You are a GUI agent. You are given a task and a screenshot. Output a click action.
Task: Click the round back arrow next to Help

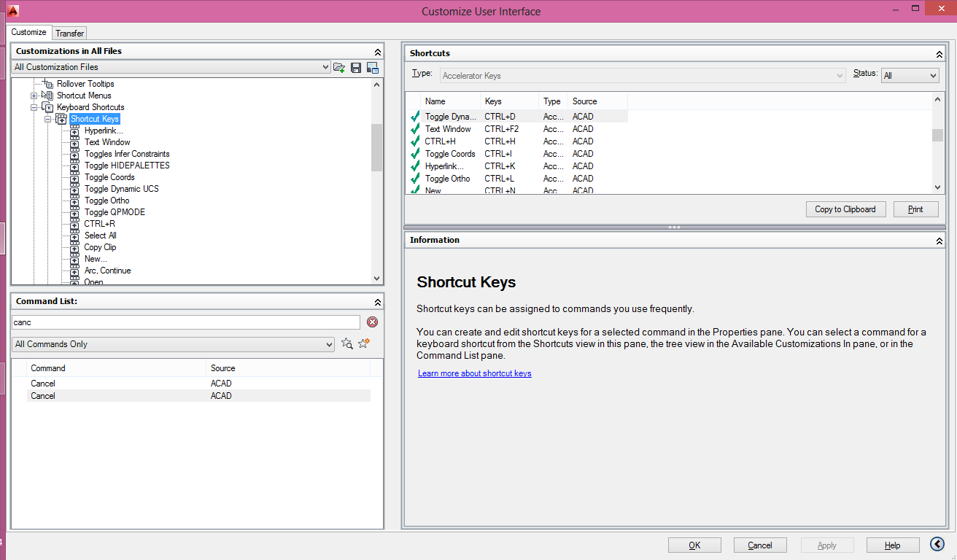[937, 545]
